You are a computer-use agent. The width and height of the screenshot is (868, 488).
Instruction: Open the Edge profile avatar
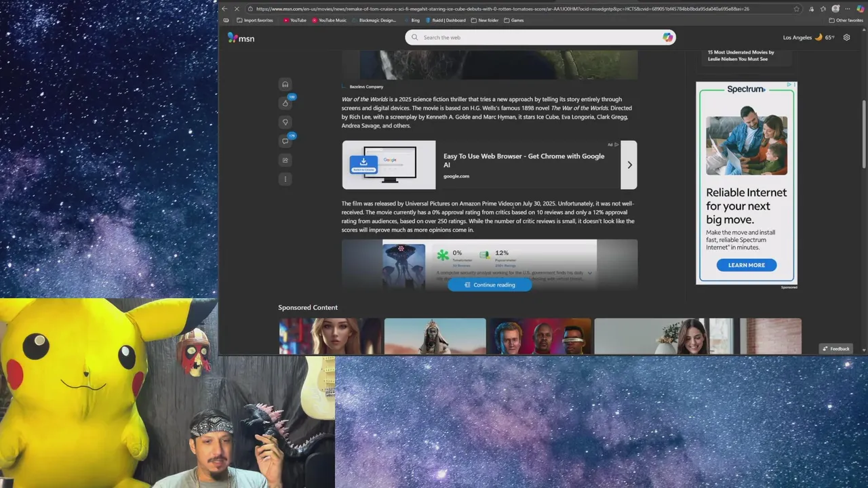point(835,9)
